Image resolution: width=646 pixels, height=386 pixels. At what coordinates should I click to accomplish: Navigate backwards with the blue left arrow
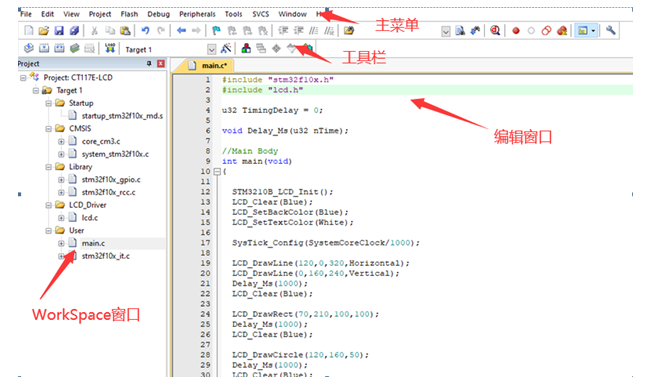click(x=181, y=30)
